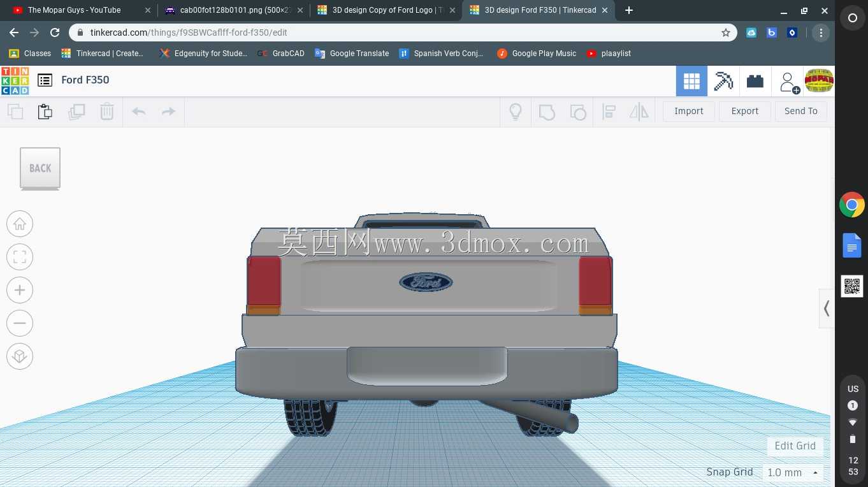Image resolution: width=868 pixels, height=487 pixels.
Task: Expand the shapes panel chevron
Action: [827, 309]
